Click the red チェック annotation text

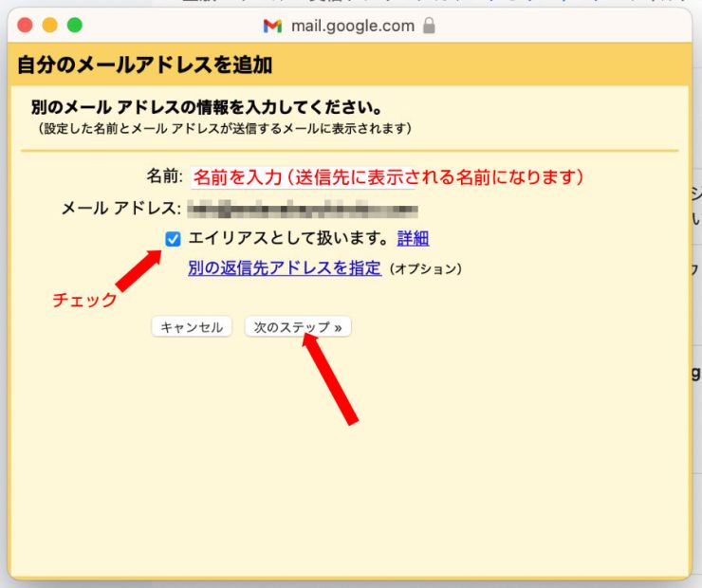[x=84, y=301]
